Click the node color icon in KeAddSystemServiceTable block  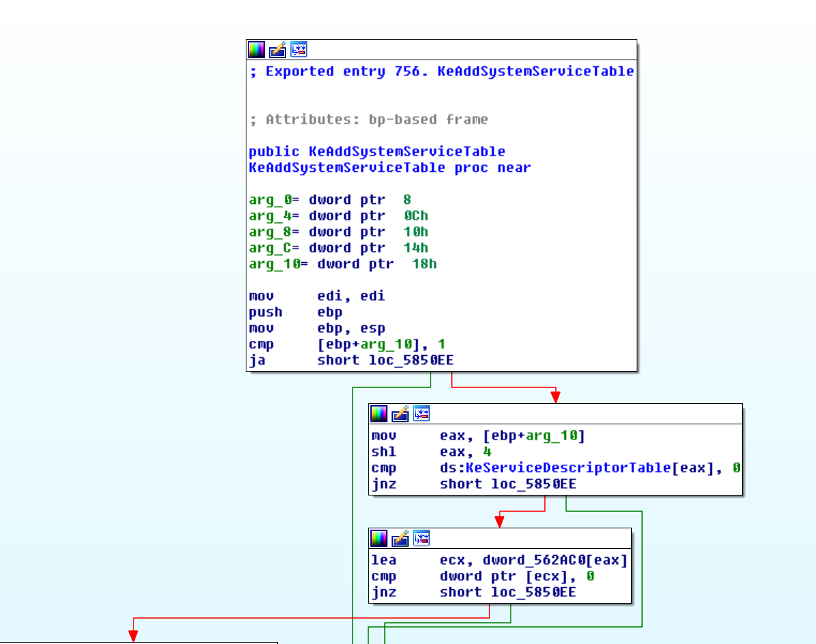(x=256, y=49)
